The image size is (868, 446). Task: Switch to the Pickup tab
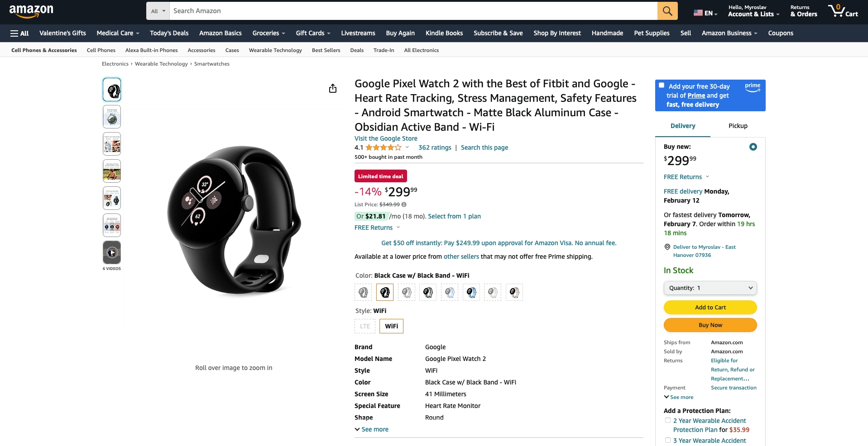[x=738, y=126]
